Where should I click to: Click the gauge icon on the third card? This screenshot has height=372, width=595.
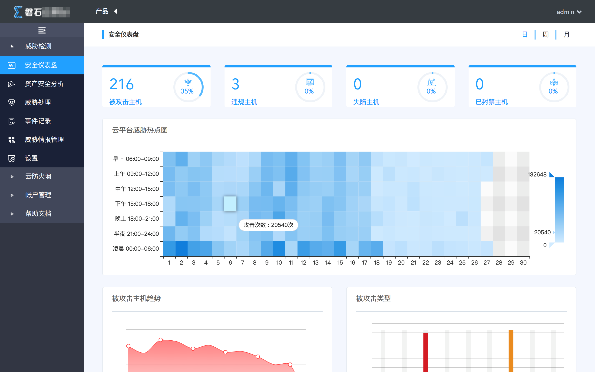pyautogui.click(x=432, y=87)
